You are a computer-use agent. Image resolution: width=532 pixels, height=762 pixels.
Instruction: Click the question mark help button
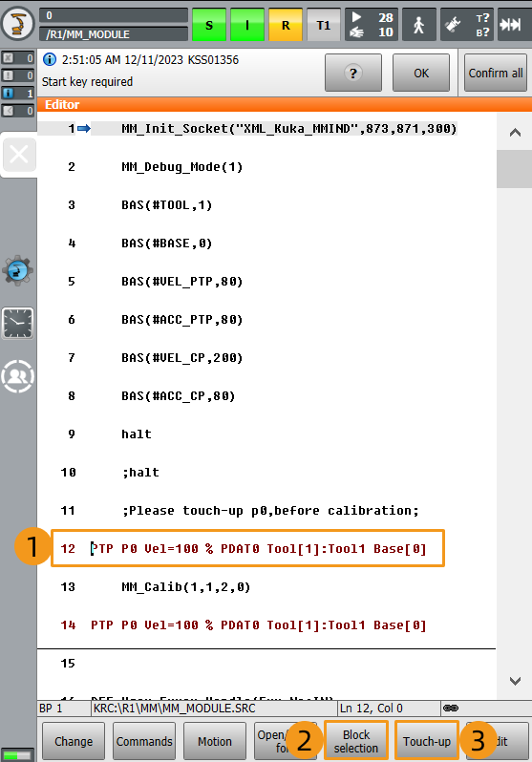353,73
